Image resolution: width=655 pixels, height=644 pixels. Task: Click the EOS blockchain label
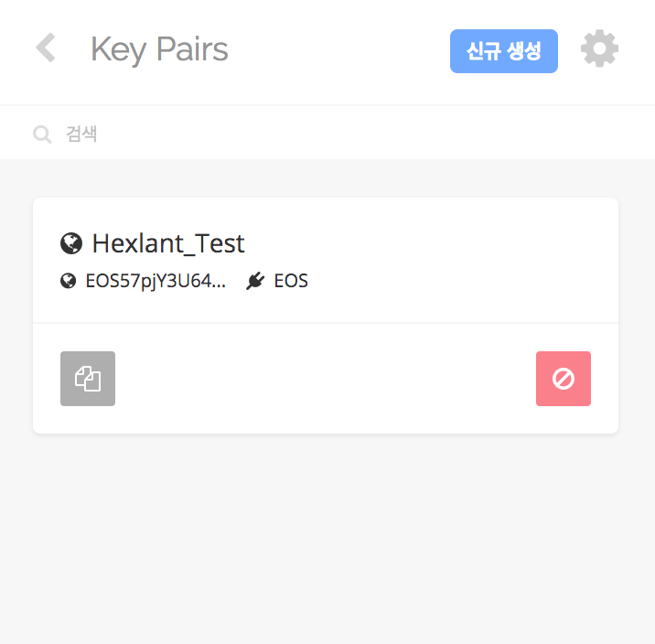pyautogui.click(x=291, y=281)
